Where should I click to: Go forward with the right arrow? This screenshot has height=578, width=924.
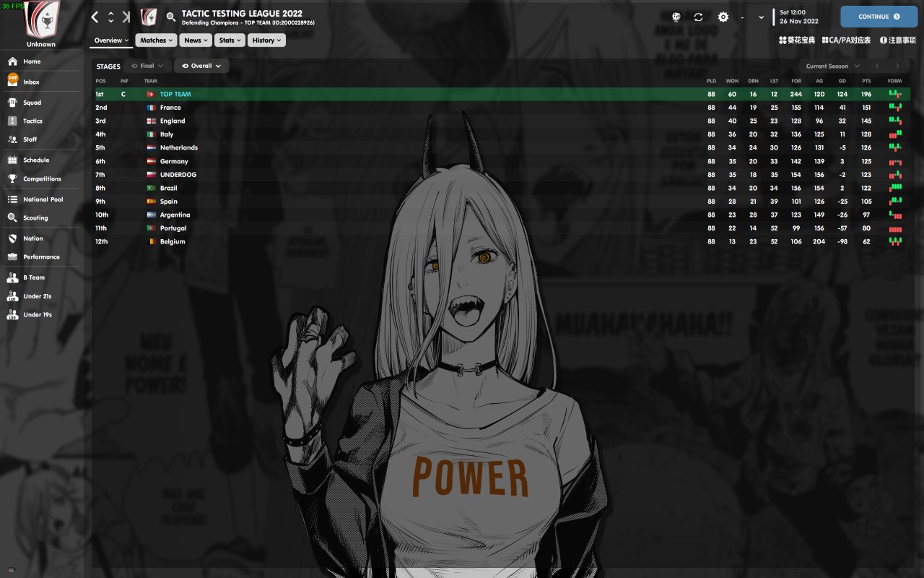[x=127, y=17]
